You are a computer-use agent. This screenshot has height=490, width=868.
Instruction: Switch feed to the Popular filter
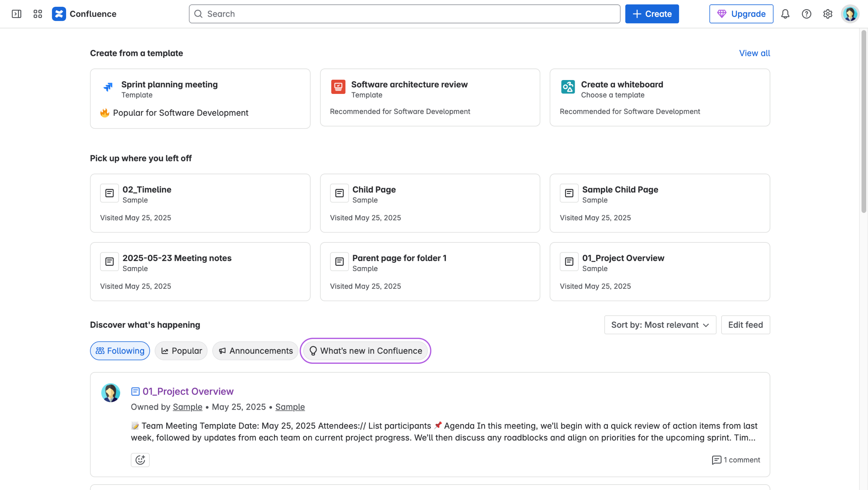coord(181,351)
